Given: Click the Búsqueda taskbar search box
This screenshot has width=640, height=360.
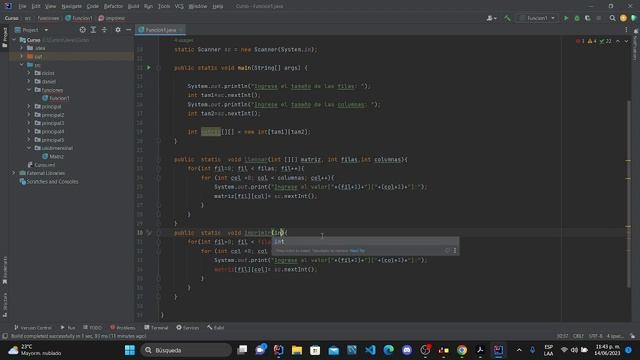Looking at the screenshot, I should click(186, 350).
